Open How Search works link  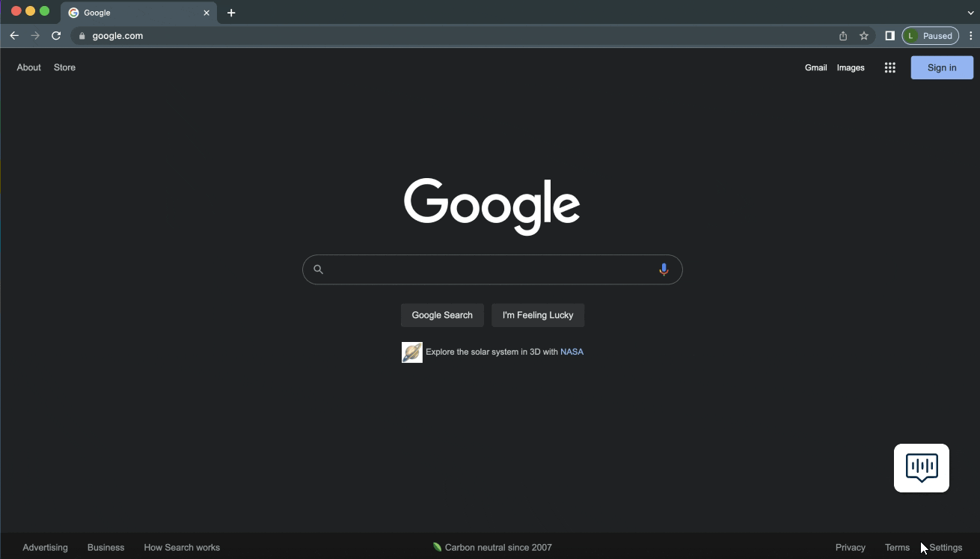pos(182,548)
